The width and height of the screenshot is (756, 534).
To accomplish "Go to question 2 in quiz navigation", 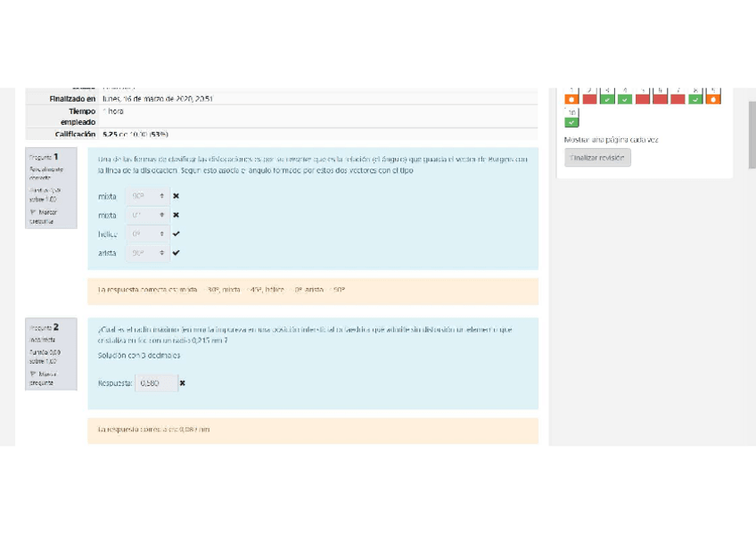I will tap(589, 95).
